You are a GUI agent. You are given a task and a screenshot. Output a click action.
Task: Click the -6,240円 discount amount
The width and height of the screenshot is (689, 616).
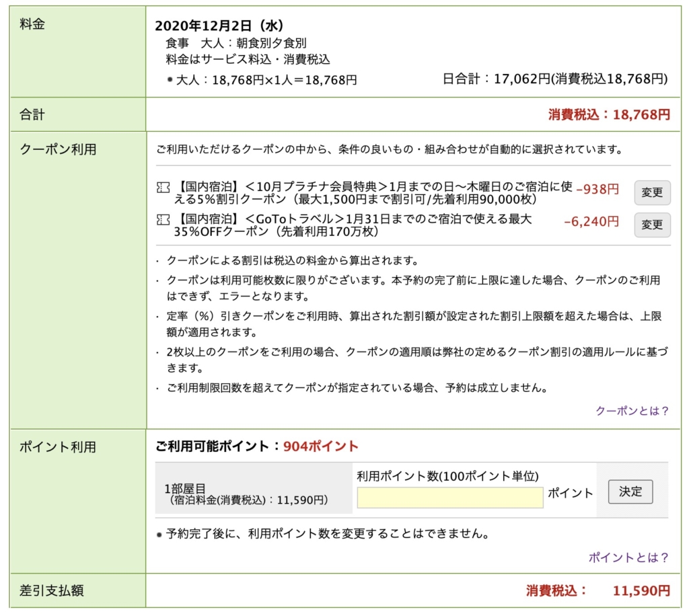tap(591, 221)
